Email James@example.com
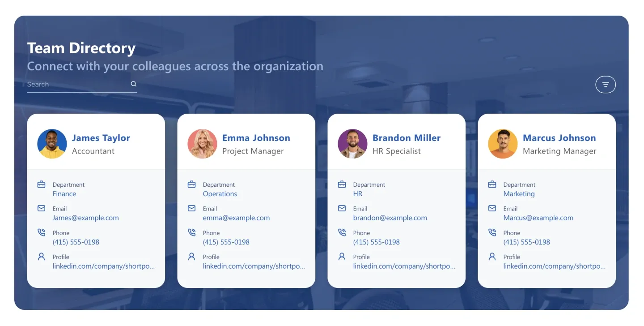Image resolution: width=644 pixels, height=326 pixels. tap(86, 218)
